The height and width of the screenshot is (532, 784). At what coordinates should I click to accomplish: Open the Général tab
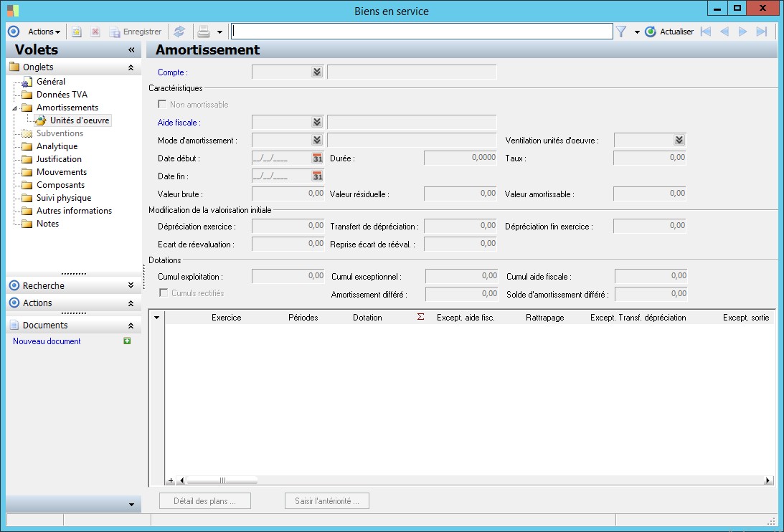coord(50,82)
